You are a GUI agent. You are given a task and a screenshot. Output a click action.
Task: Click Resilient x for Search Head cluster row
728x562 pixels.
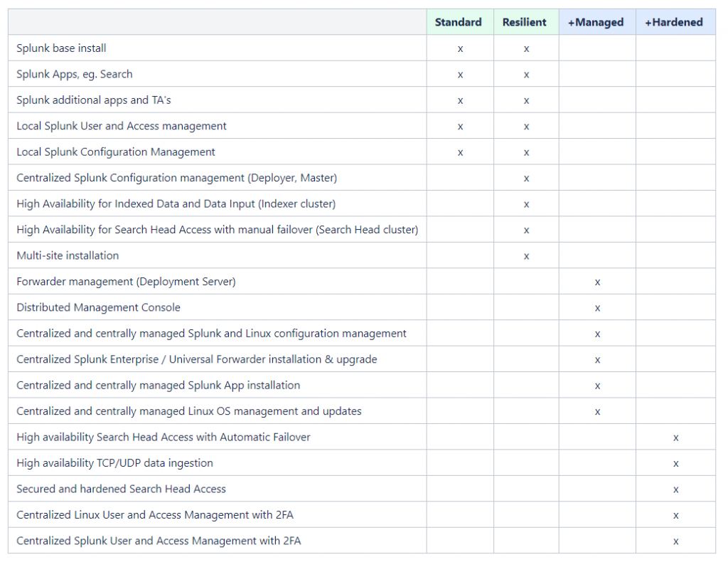[526, 230]
